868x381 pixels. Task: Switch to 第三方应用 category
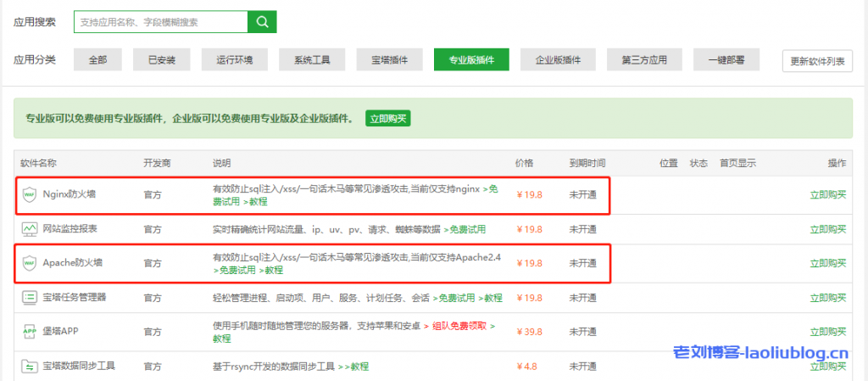(644, 59)
